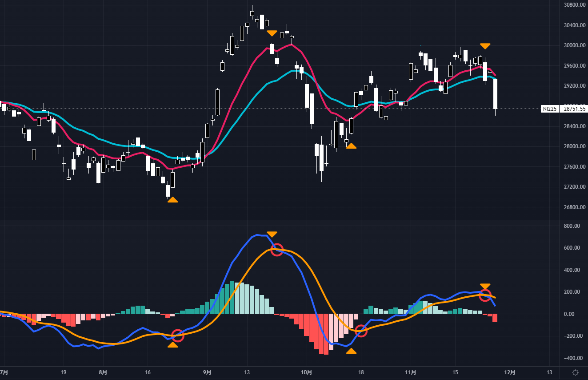Viewport: 588px width, 380px height.
Task: Select the tallest green MACD histogram bar
Action: point(232,298)
